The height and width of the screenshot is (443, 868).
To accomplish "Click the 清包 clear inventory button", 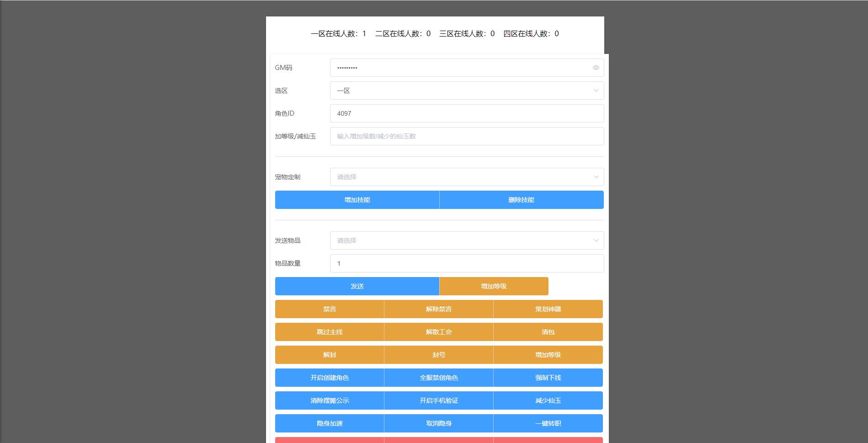I will click(548, 331).
